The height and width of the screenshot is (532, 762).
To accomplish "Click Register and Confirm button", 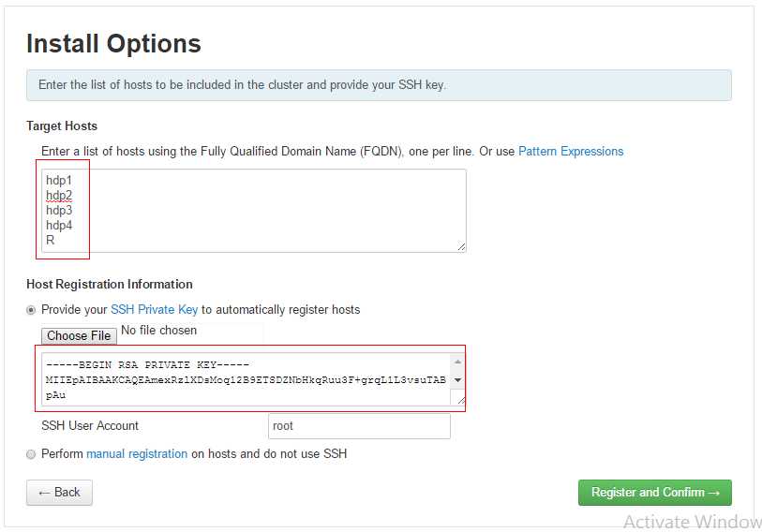I will pos(654,493).
